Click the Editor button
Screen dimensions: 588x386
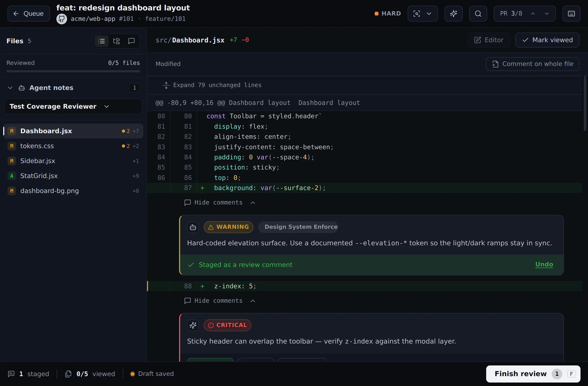click(489, 40)
